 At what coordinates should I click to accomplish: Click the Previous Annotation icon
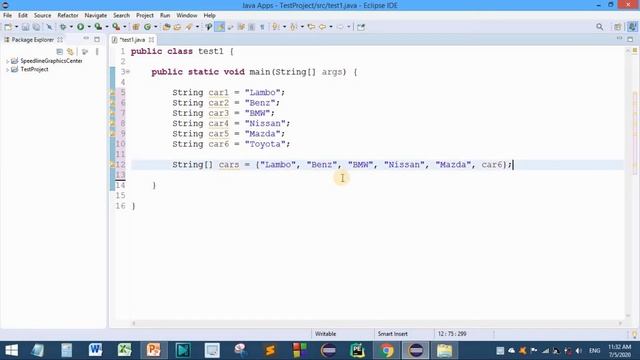[294, 27]
